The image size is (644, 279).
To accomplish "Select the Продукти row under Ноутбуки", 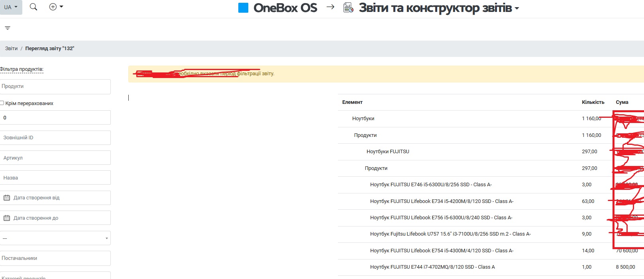I will tap(491, 135).
